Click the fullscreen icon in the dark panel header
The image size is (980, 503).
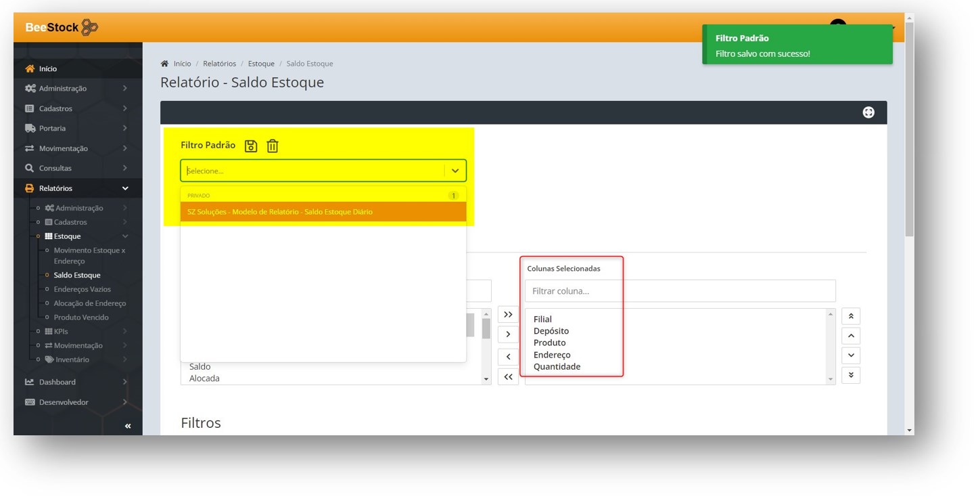pyautogui.click(x=868, y=112)
